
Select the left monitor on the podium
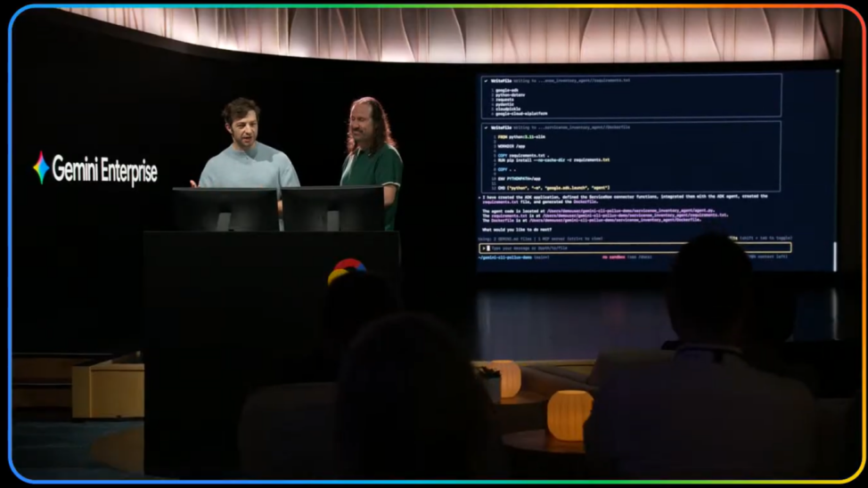tap(226, 209)
